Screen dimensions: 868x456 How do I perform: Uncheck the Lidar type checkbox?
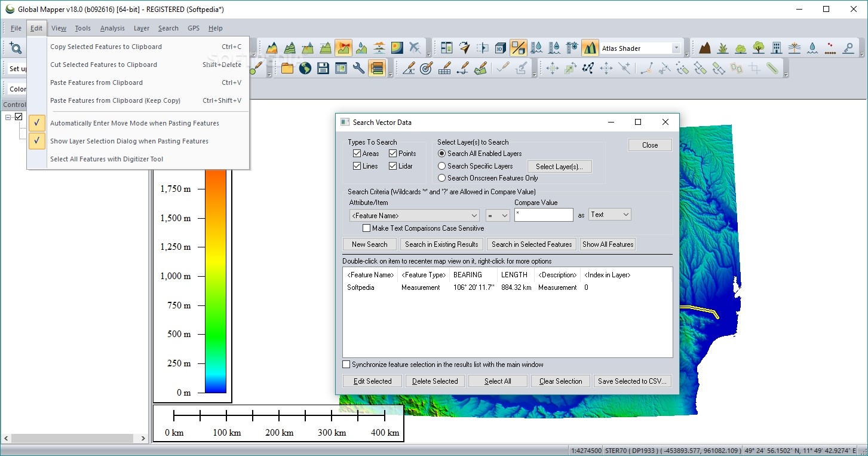pos(392,166)
